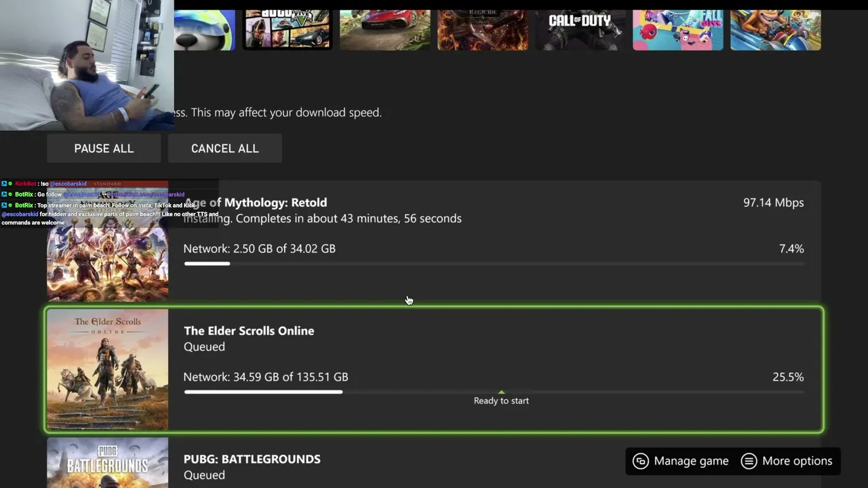Click the Elder Scrolls download progress bar

494,392
